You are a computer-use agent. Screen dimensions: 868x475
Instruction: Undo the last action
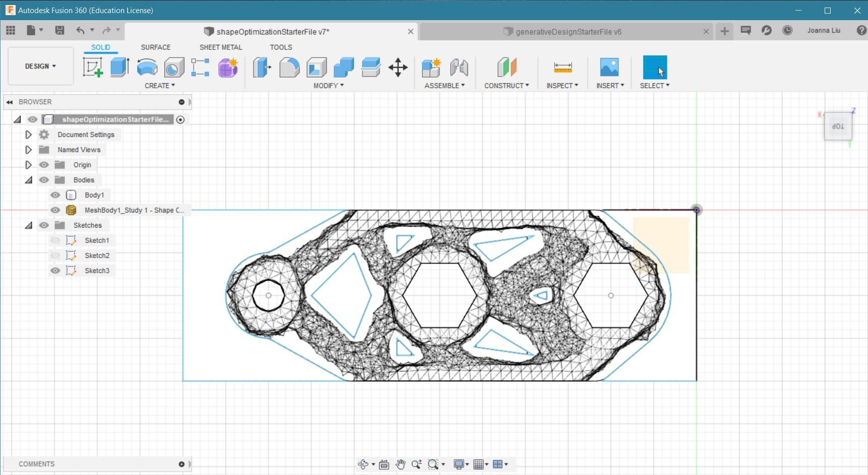81,30
